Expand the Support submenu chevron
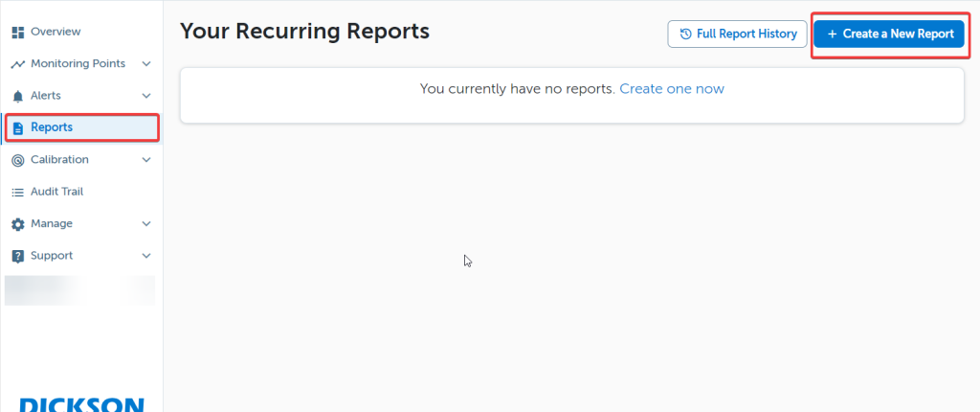The width and height of the screenshot is (980, 412). 146,256
